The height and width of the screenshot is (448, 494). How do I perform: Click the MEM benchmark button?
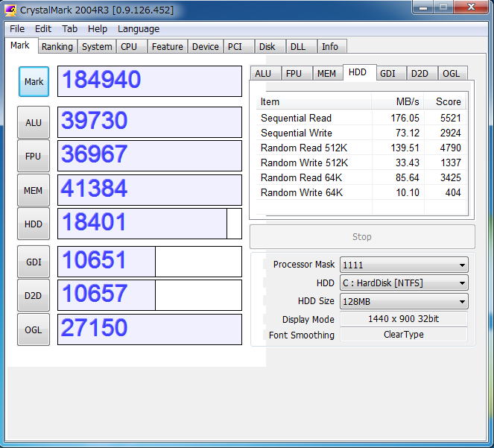tap(34, 190)
